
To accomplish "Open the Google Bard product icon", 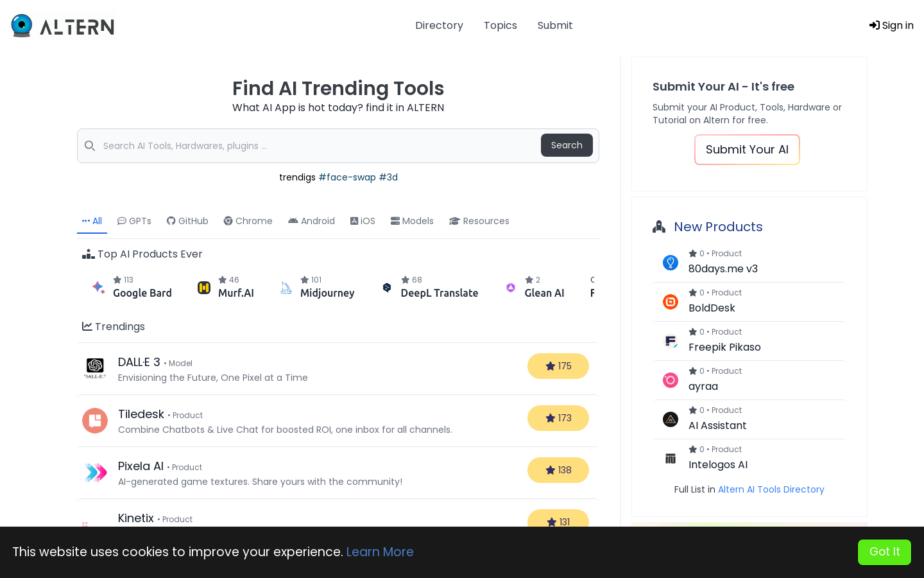I will (x=98, y=287).
